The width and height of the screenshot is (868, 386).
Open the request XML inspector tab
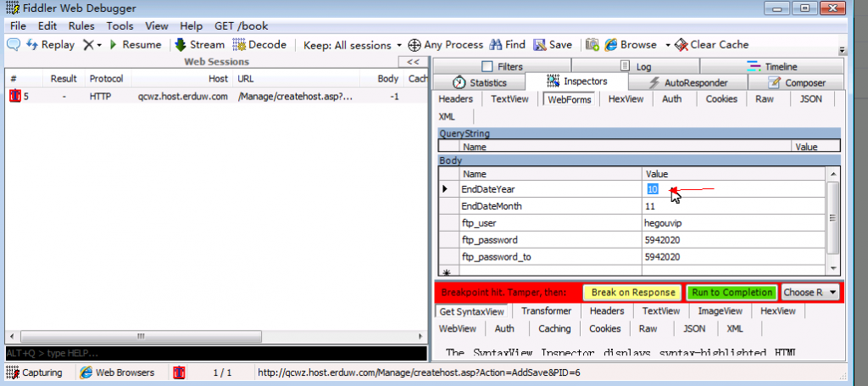click(447, 116)
